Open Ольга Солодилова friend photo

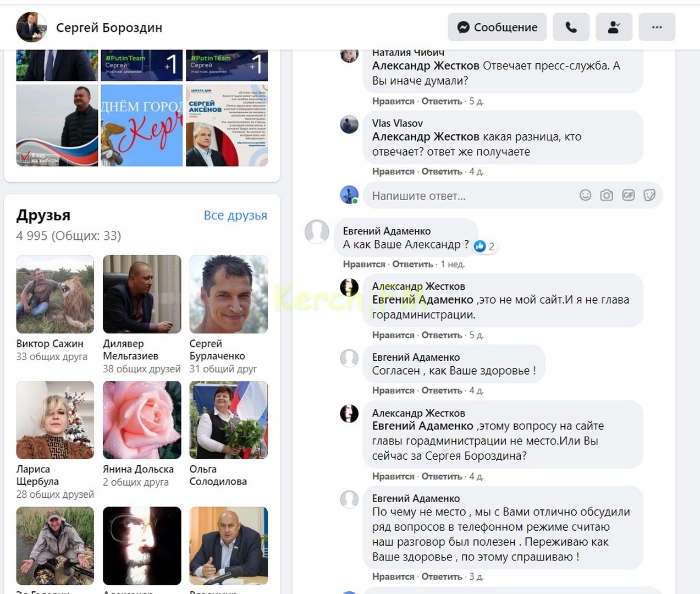(229, 420)
